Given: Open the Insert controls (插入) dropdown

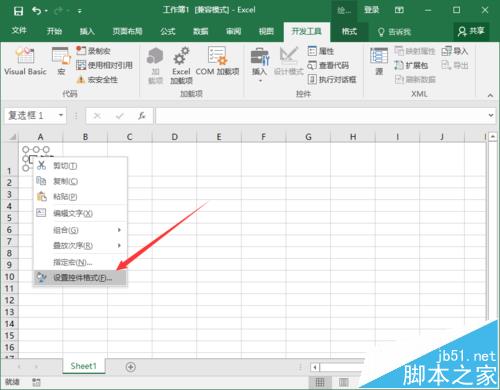Looking at the screenshot, I should [x=260, y=65].
